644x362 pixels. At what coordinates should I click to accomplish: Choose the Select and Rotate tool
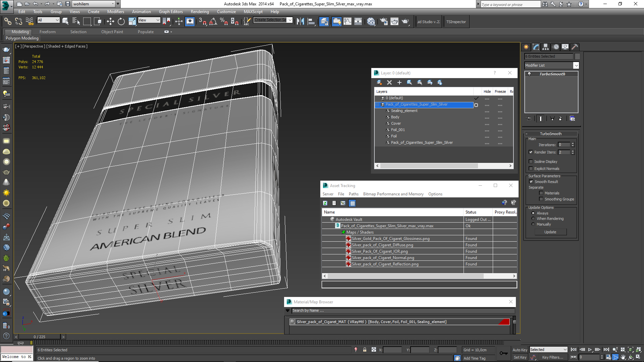point(121,22)
